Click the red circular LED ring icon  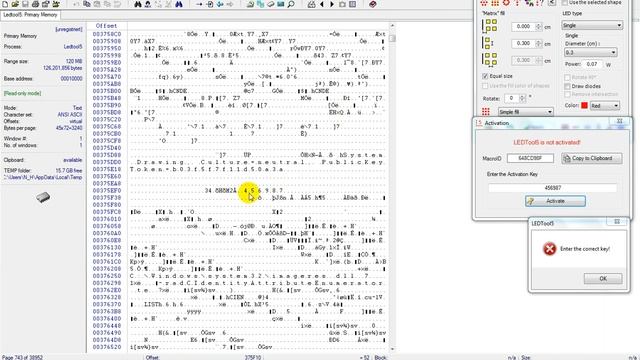click(x=506, y=3)
